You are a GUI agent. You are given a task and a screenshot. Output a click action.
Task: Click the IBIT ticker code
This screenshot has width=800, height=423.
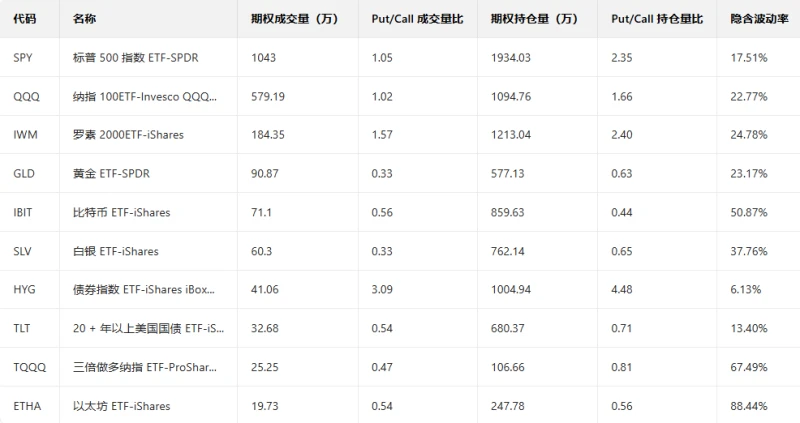tap(24, 212)
